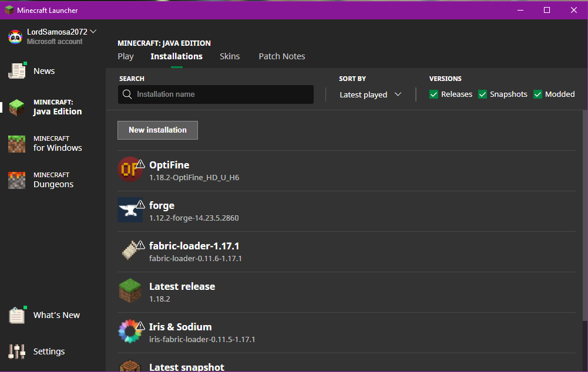Switch to the Installations tab
Viewport: 588px width, 372px height.
tap(177, 56)
